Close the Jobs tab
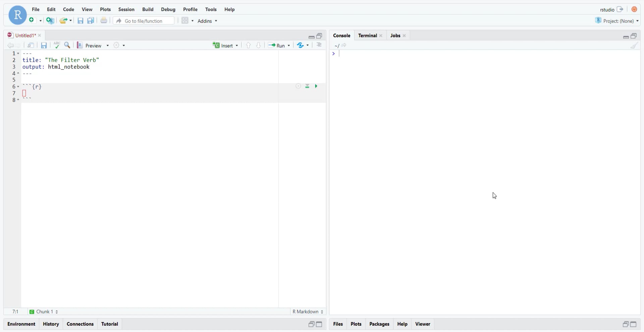 click(x=405, y=36)
